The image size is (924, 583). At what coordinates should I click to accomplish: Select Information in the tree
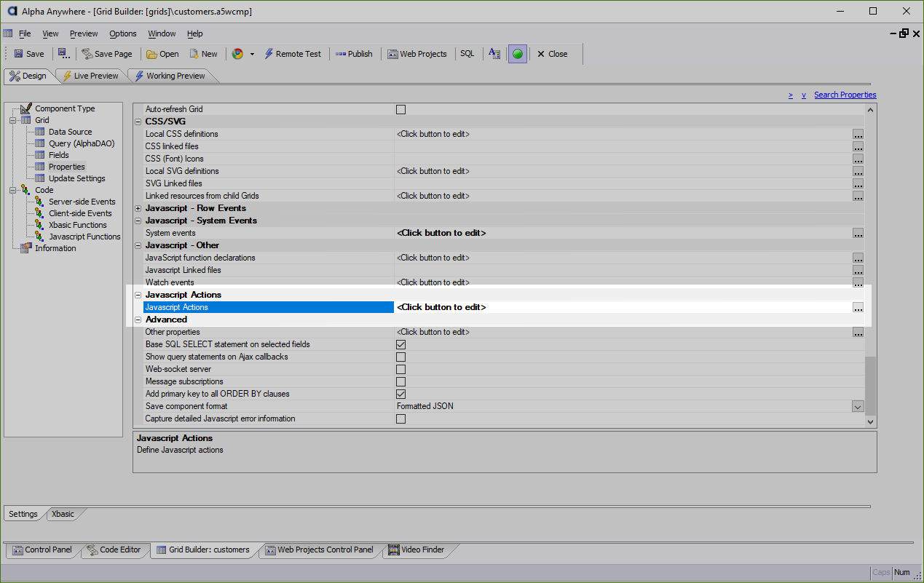pos(55,248)
